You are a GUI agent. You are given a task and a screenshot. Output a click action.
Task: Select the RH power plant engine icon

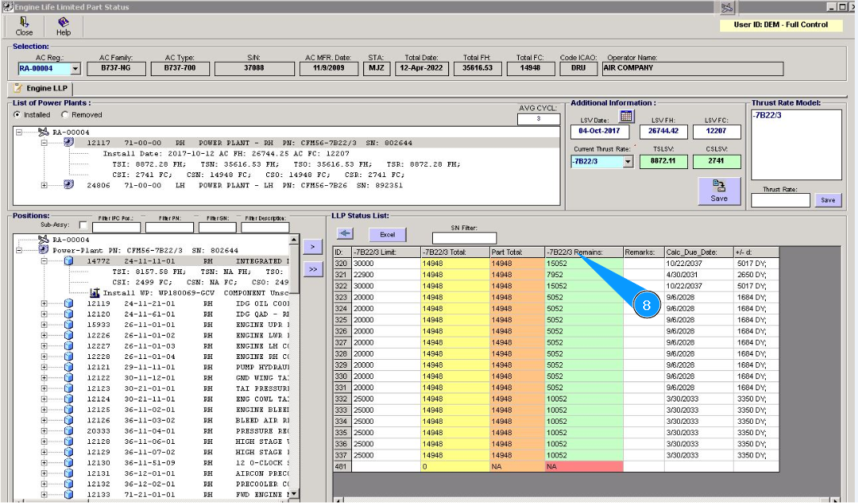69,143
